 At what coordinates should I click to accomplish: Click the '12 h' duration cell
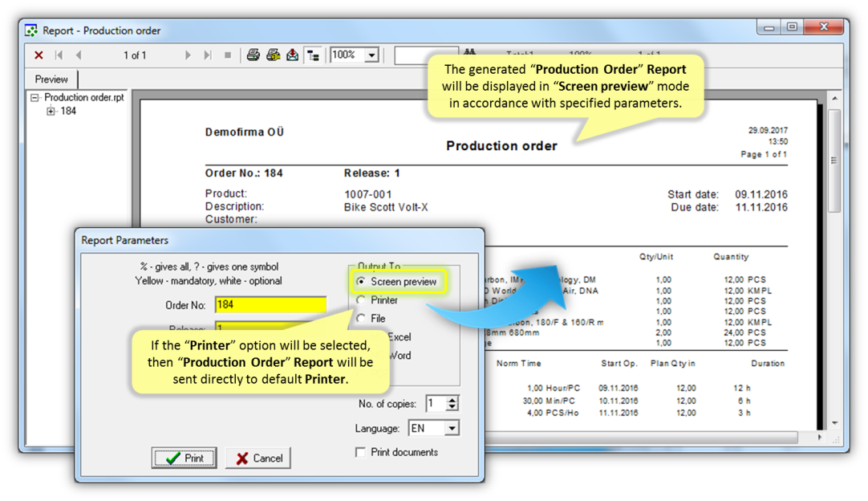coord(742,388)
